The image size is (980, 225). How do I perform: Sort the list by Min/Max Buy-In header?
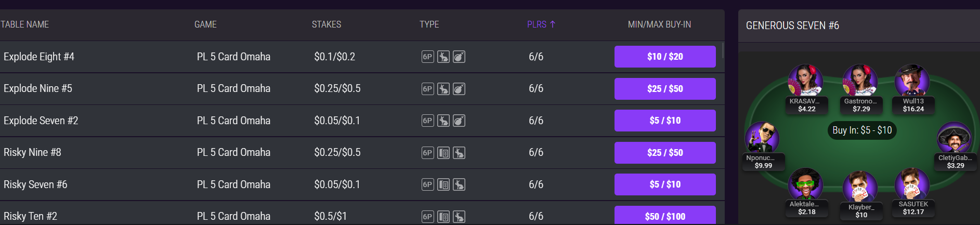[x=659, y=24]
